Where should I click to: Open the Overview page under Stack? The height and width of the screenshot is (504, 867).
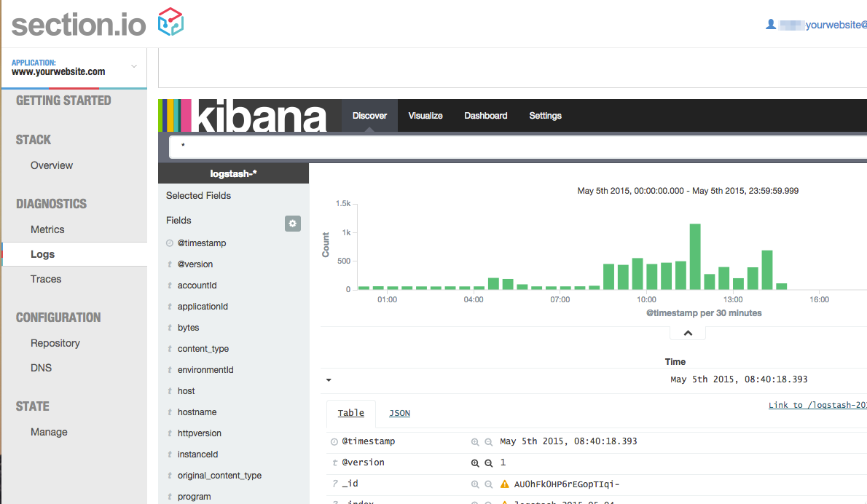[x=52, y=165]
